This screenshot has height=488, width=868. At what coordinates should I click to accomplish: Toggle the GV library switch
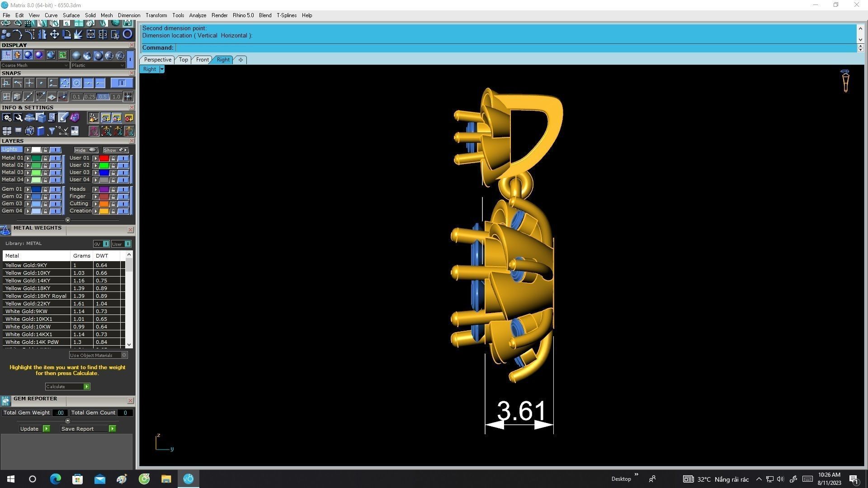[x=106, y=244]
